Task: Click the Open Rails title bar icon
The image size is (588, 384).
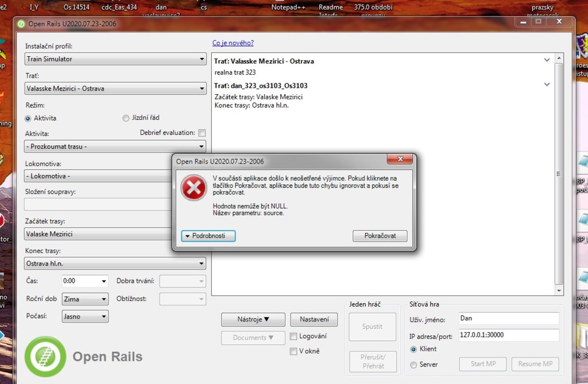Action: [x=21, y=24]
